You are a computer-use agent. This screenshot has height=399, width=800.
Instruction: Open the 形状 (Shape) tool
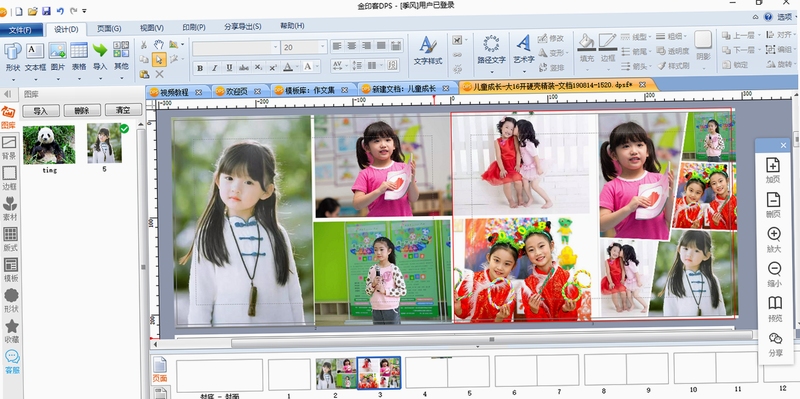13,57
